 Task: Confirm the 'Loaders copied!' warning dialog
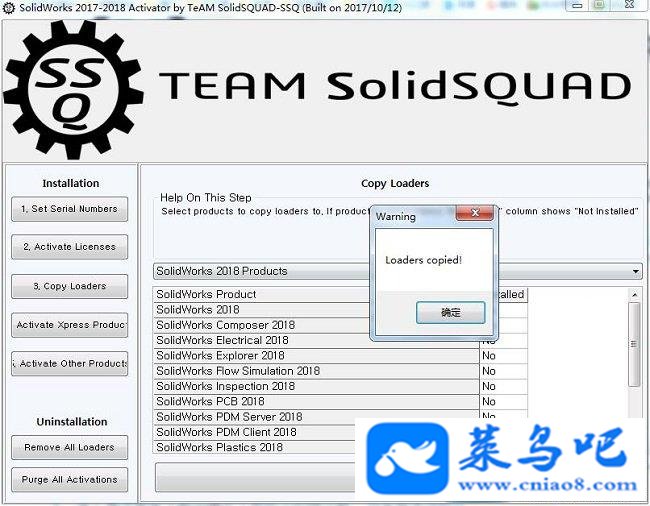tap(451, 312)
